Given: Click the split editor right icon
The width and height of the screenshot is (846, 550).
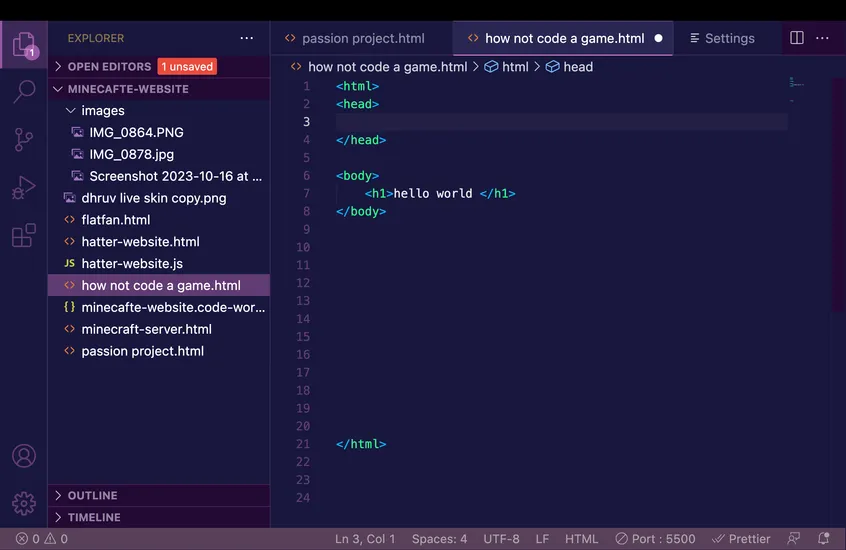Looking at the screenshot, I should (797, 38).
